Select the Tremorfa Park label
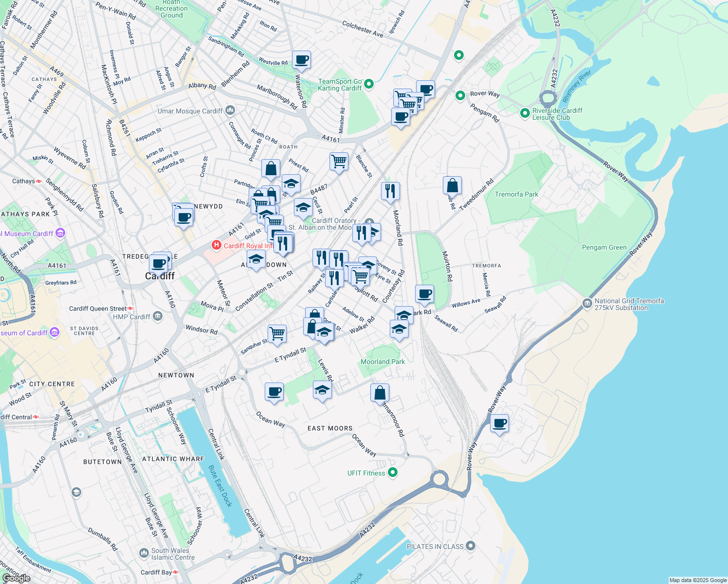The height and width of the screenshot is (584, 728). 516,194
